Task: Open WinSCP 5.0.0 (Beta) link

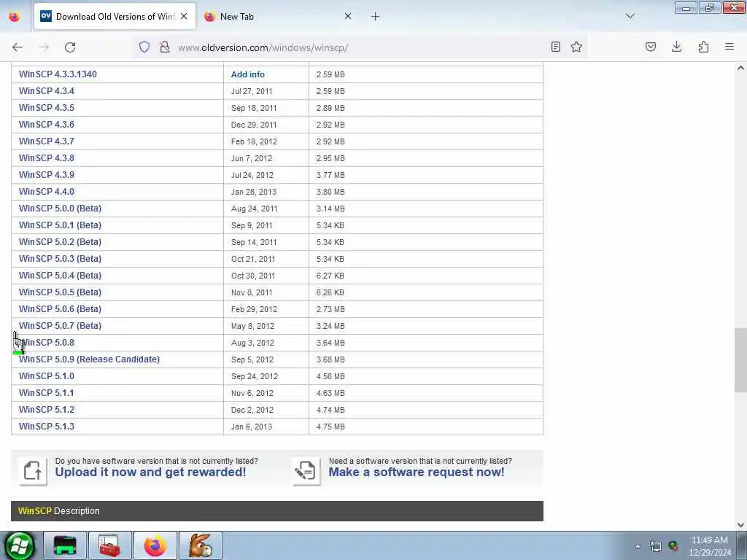Action: [x=60, y=208]
